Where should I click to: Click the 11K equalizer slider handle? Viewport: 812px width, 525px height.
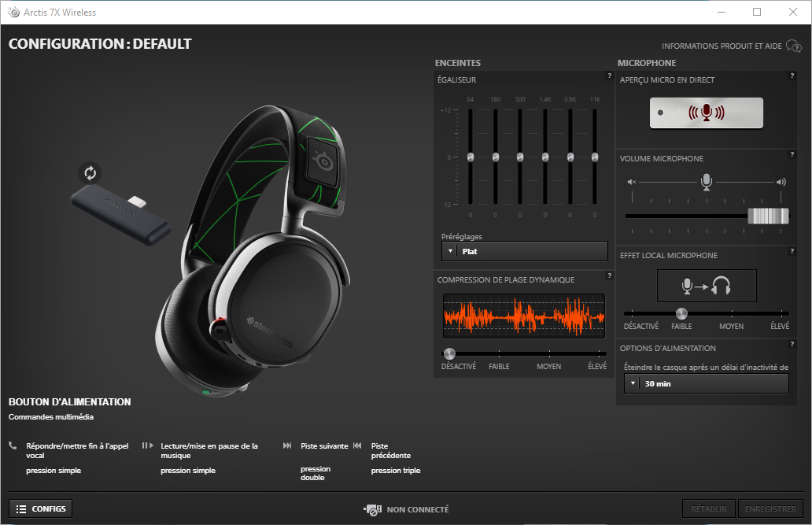click(x=595, y=157)
